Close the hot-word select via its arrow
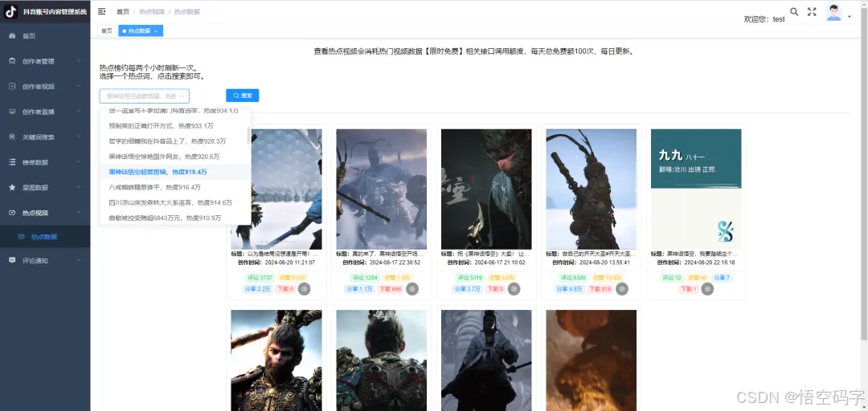868x411 pixels. click(181, 96)
